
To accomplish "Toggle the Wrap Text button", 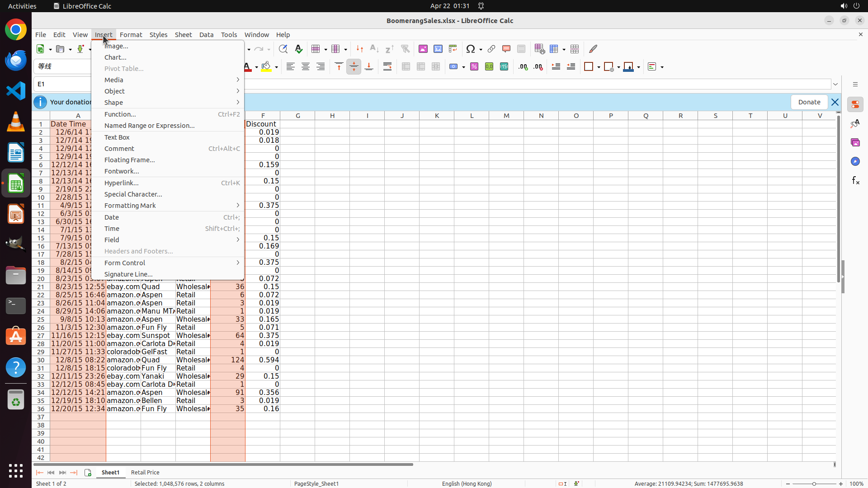I will (387, 67).
